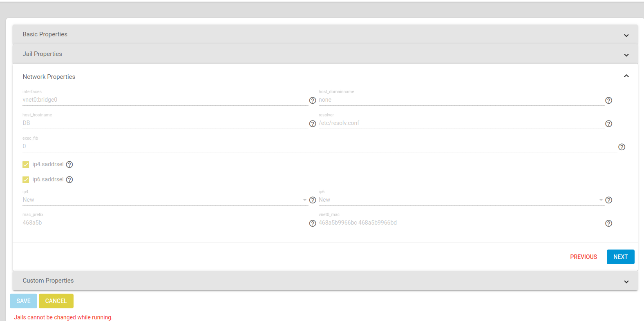This screenshot has width=644, height=321.
Task: Open help for the vnet0_mac field
Action: coord(608,223)
